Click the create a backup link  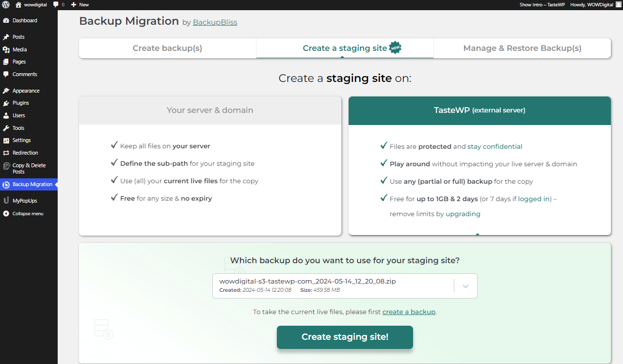coord(409,312)
